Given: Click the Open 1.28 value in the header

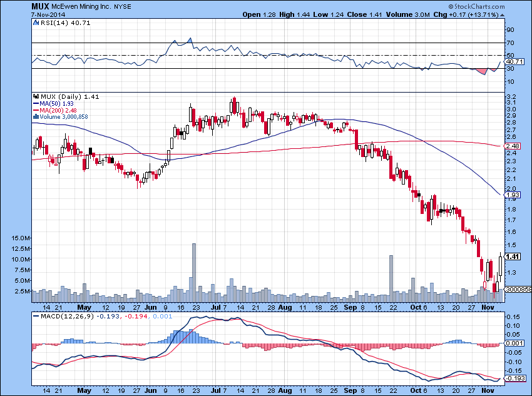Looking at the screenshot, I should [x=260, y=14].
